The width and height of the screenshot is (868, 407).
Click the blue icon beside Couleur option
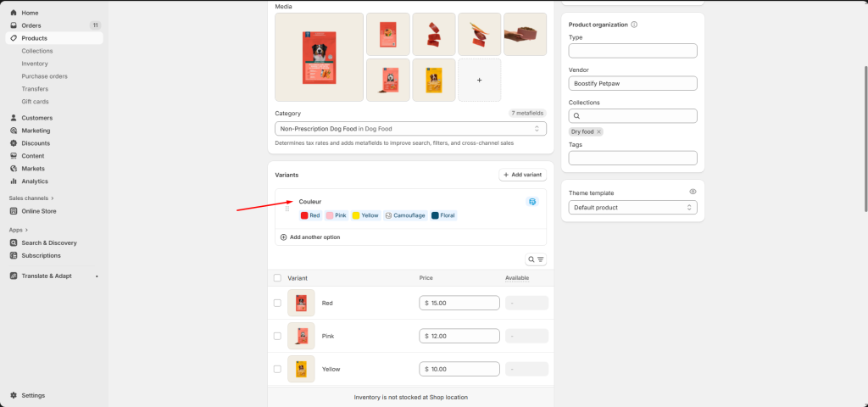pyautogui.click(x=532, y=202)
